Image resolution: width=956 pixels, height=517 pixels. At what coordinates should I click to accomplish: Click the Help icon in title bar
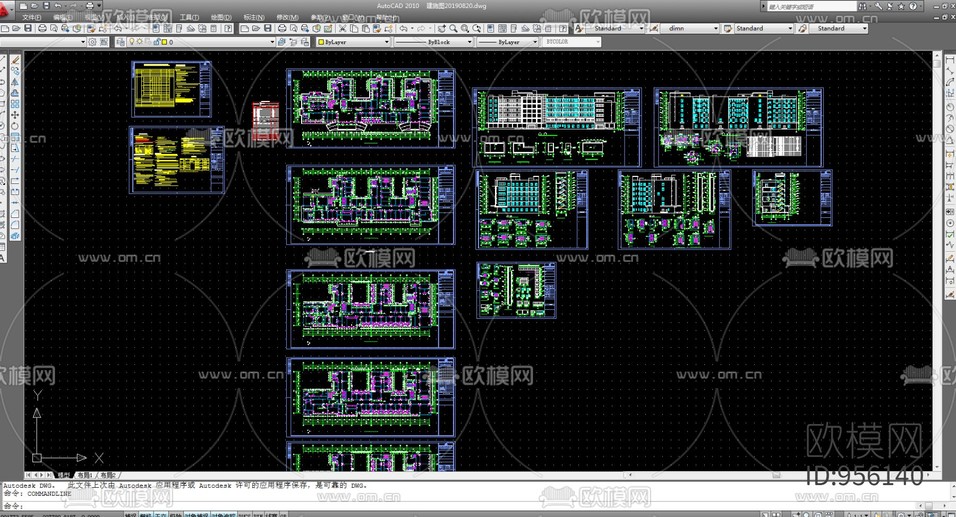pos(913,6)
